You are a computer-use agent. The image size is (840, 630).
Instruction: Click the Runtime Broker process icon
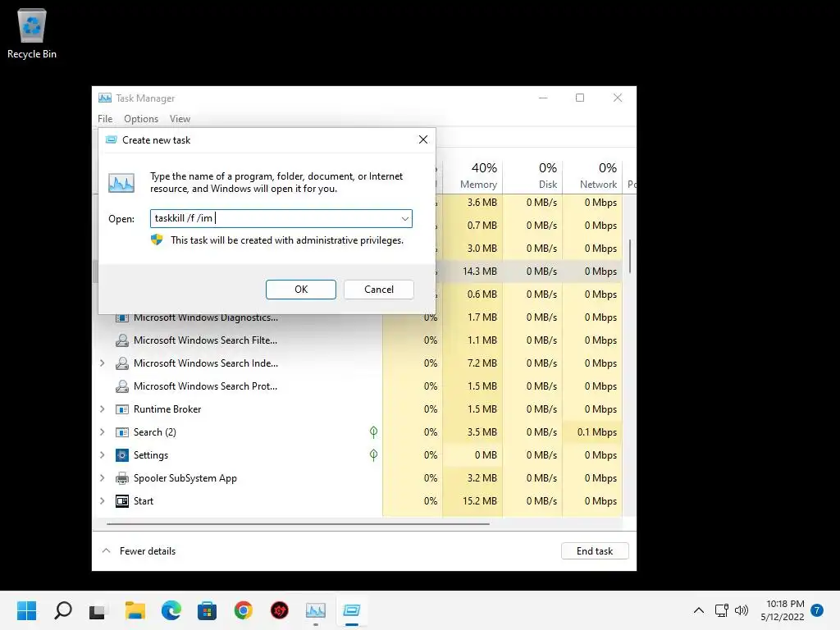point(122,409)
